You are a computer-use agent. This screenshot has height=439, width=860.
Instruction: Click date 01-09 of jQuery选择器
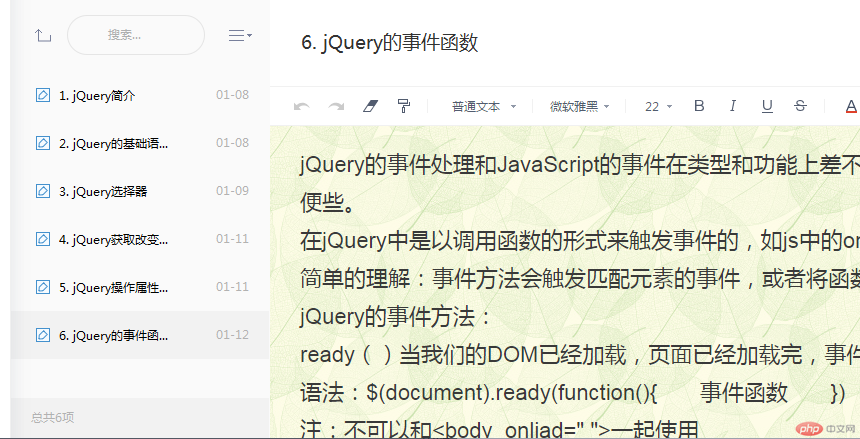tap(233, 191)
